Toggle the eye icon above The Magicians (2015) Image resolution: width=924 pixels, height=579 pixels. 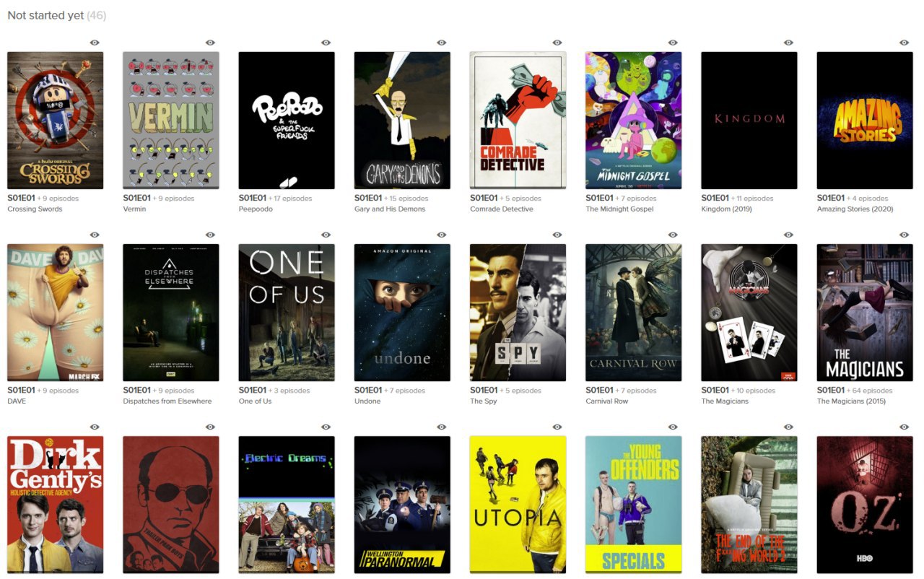point(903,235)
